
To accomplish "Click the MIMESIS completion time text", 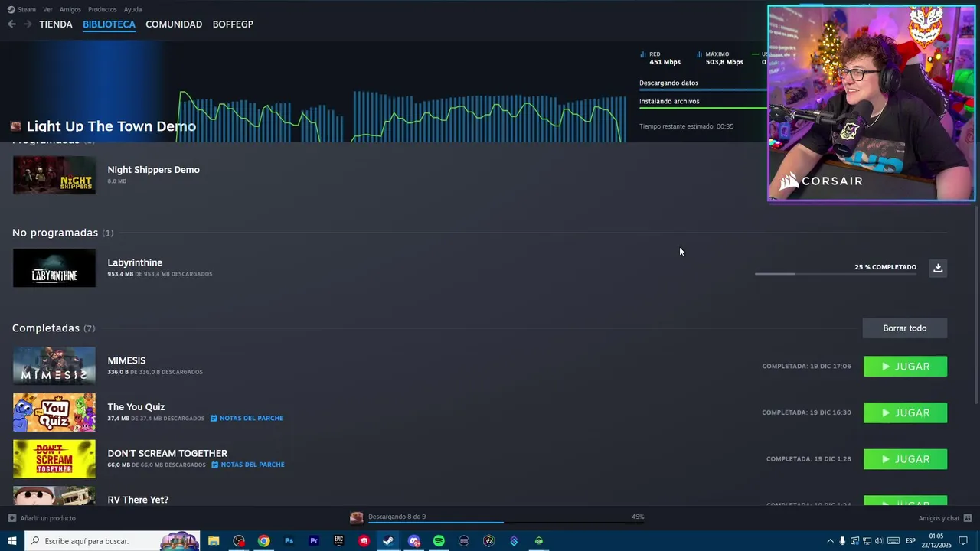I will [806, 367].
